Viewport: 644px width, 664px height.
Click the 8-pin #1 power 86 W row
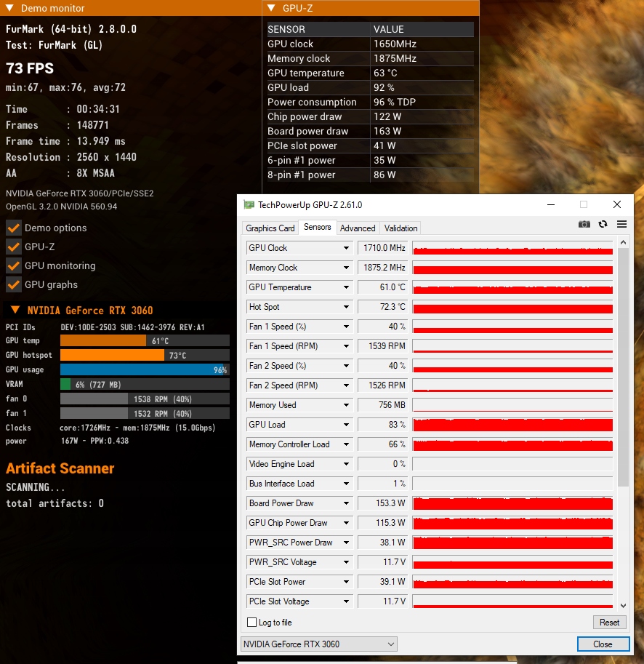coord(370,175)
